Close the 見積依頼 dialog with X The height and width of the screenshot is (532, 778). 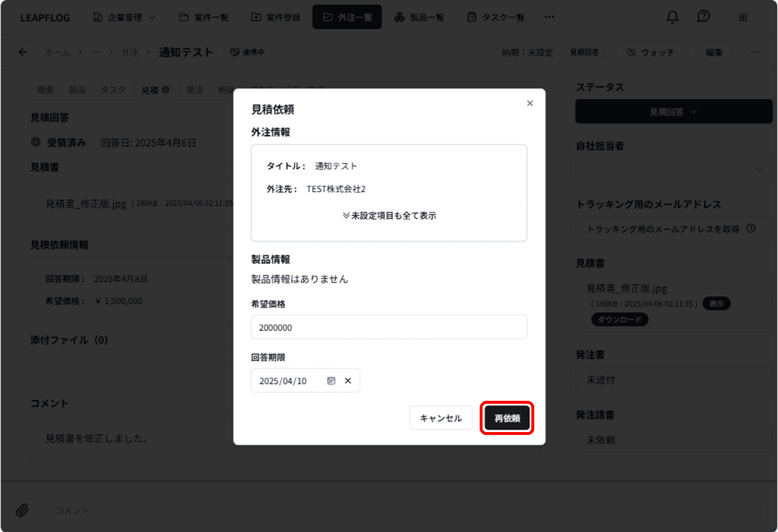(530, 103)
